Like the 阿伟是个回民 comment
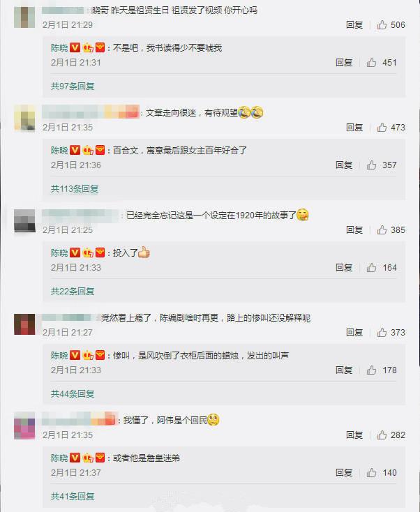 click(x=382, y=435)
